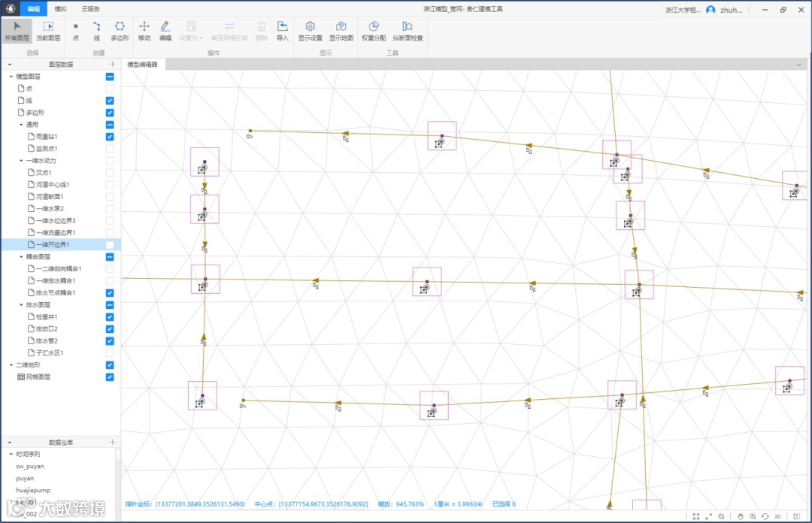Select the 排水管2 layer row

click(x=61, y=340)
